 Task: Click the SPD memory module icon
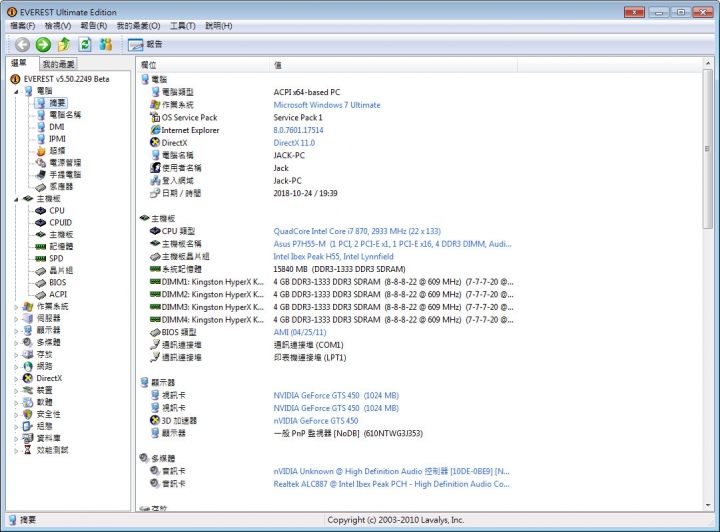point(40,258)
